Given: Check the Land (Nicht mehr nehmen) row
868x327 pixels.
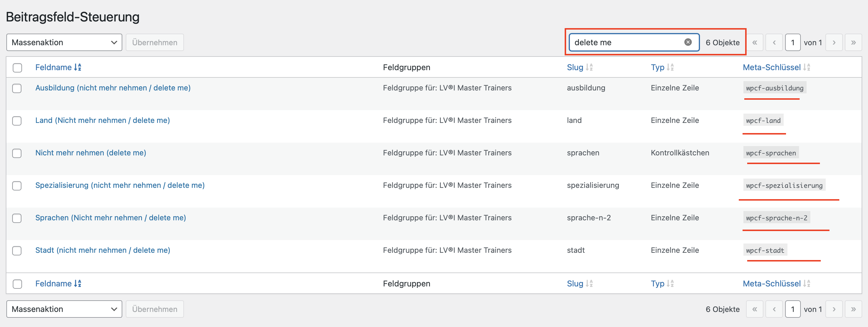Looking at the screenshot, I should tap(17, 121).
